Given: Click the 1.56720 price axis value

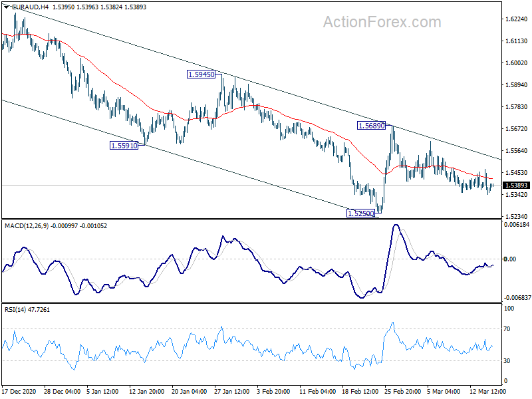Looking at the screenshot, I should click(x=517, y=128).
